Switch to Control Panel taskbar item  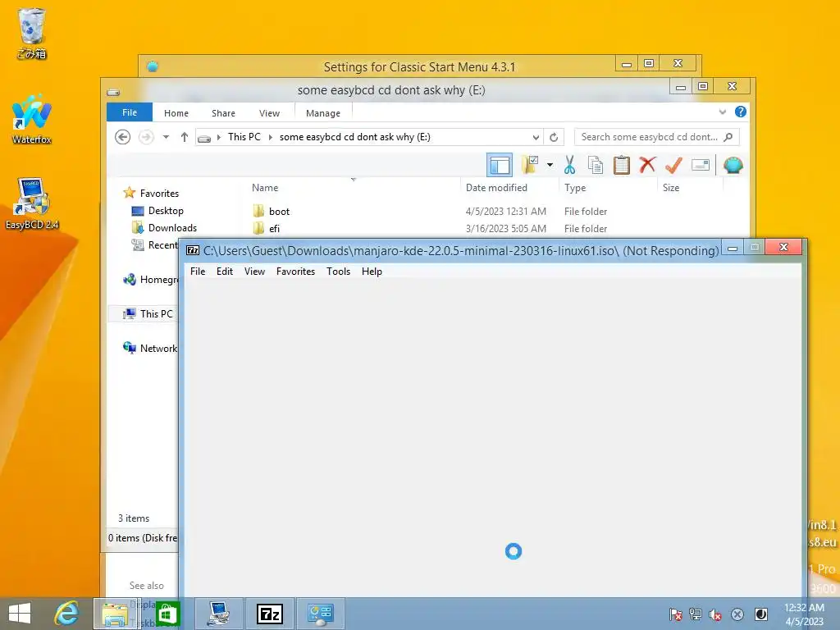point(321,614)
